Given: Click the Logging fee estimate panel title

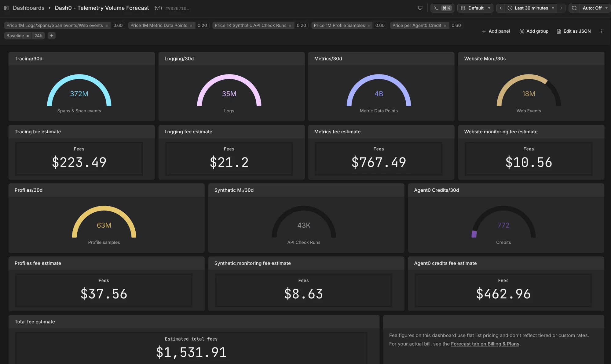Looking at the screenshot, I should click(188, 132).
